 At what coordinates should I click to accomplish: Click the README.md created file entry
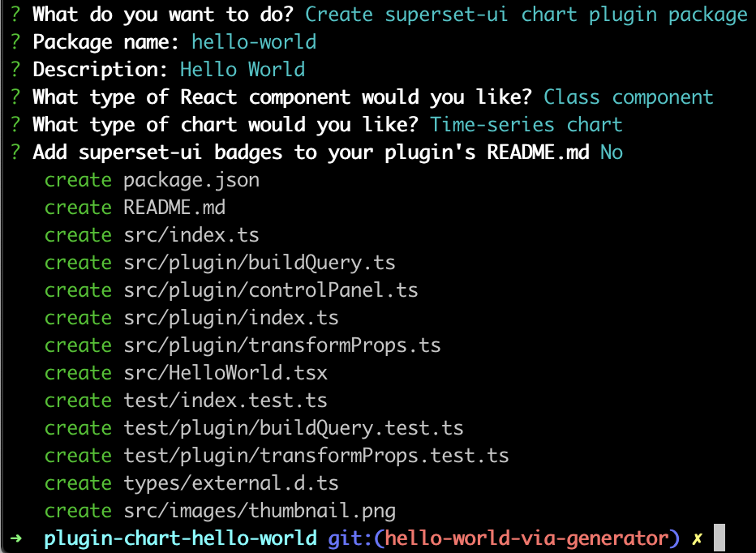[174, 208]
